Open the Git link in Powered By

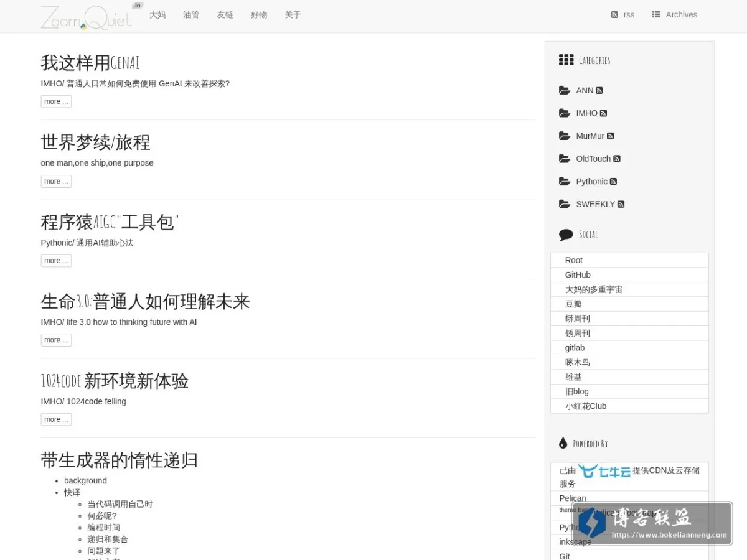pyautogui.click(x=564, y=556)
